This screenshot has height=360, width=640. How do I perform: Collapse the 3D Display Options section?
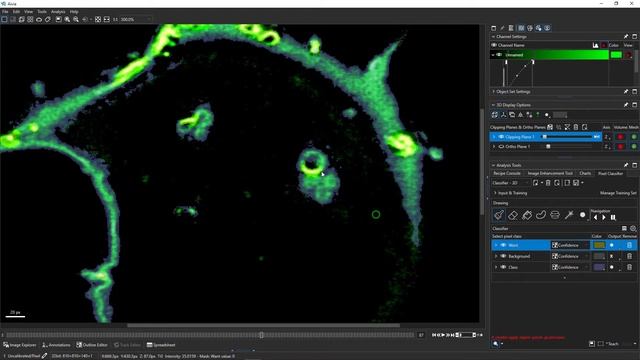pos(493,105)
